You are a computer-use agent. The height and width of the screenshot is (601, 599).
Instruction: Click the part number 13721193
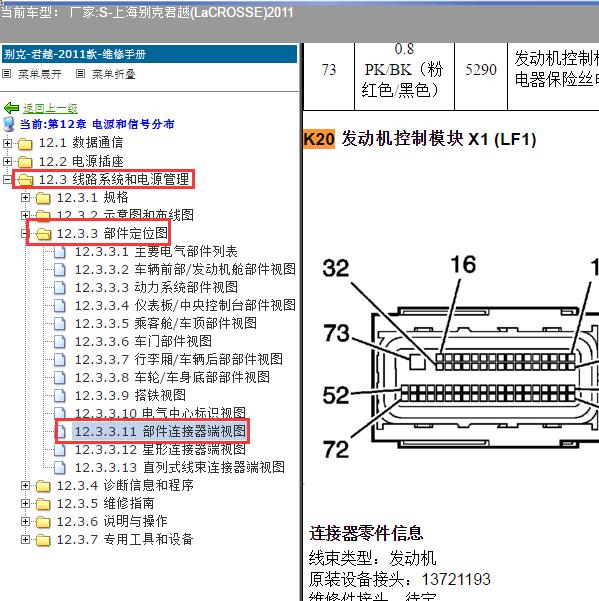coord(456,579)
